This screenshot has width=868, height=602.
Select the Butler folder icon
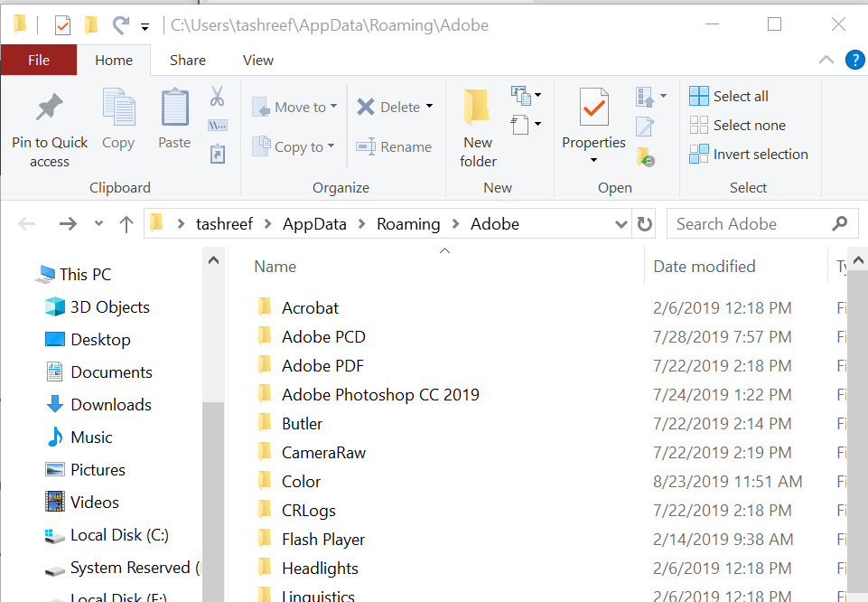tap(265, 422)
